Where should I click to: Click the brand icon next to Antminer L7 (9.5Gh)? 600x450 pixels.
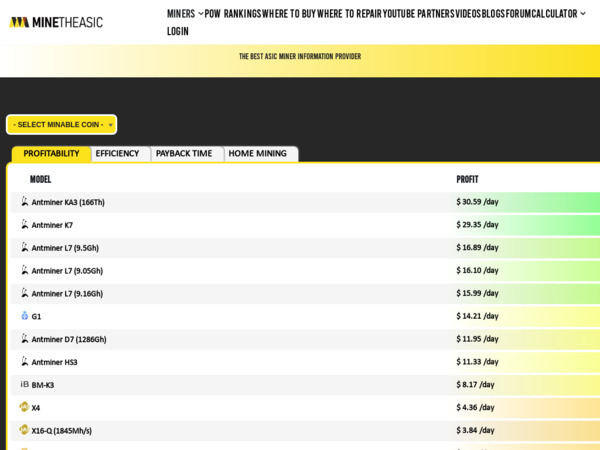pyautogui.click(x=25, y=247)
